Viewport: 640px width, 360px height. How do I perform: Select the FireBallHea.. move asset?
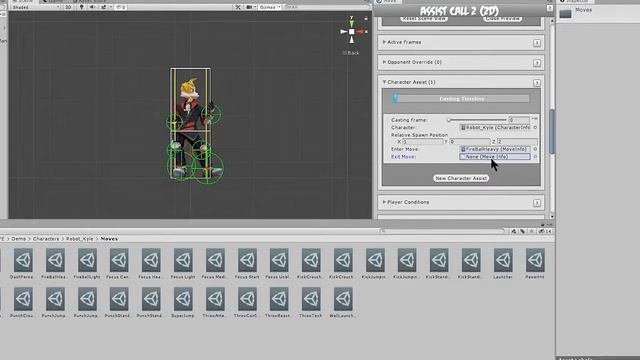click(x=55, y=264)
